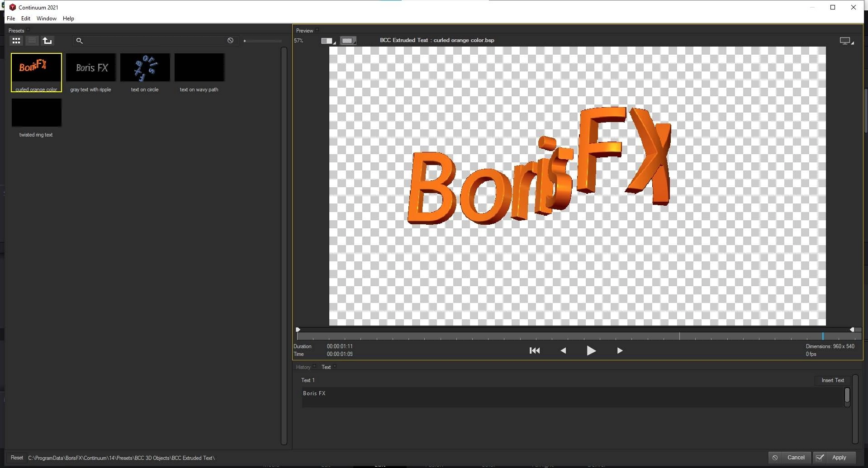
Task: Click the Cancel button
Action: coord(789,458)
